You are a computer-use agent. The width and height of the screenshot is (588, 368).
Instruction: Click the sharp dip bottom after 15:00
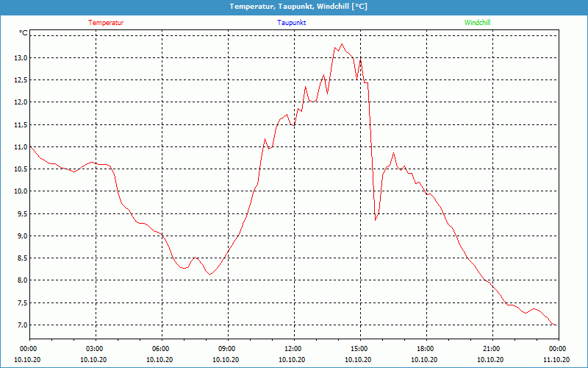pyautogui.click(x=376, y=219)
